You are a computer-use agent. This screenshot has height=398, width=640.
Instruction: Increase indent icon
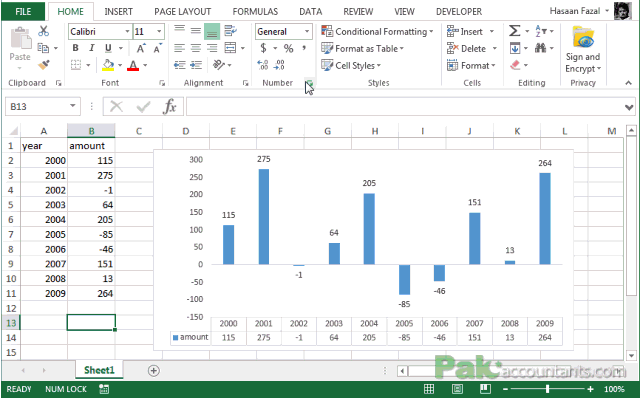click(196, 65)
